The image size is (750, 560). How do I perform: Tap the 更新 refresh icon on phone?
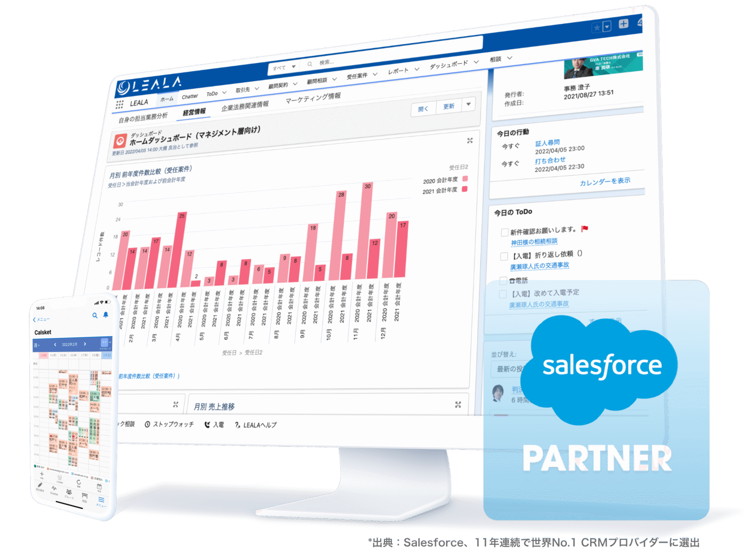point(79,482)
